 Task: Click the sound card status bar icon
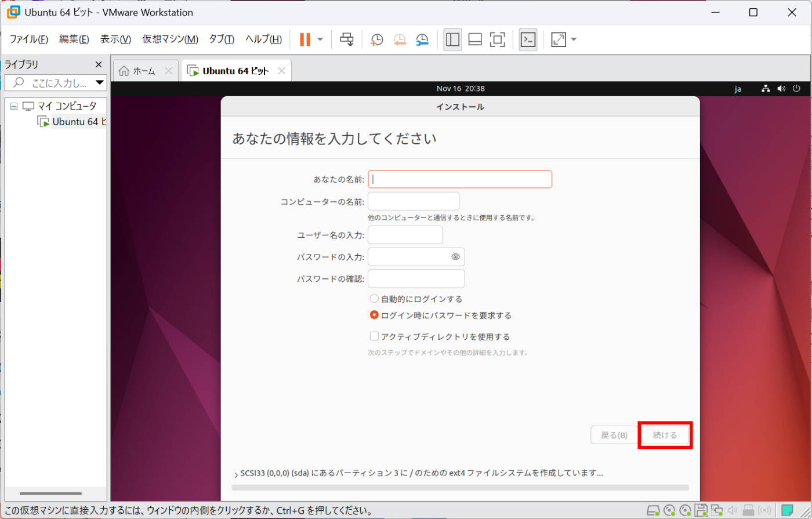[733, 510]
